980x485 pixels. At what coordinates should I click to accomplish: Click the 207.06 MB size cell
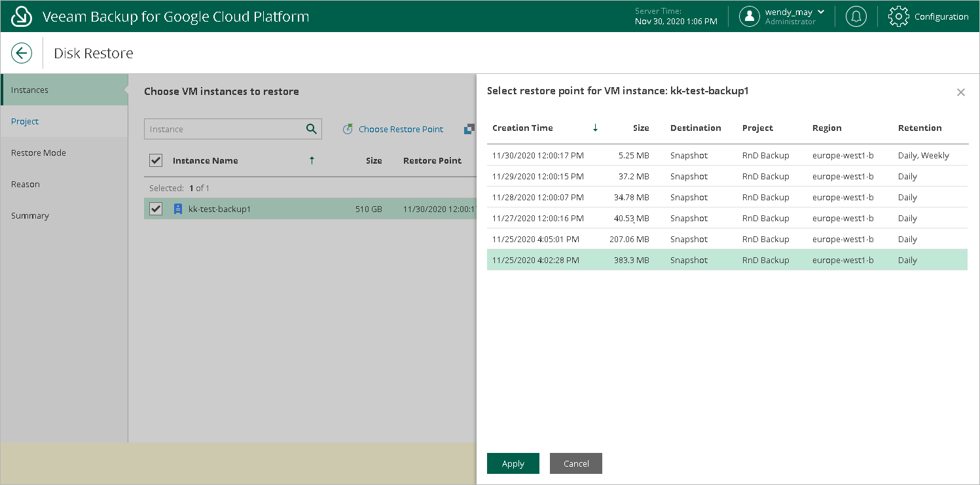[x=629, y=240]
